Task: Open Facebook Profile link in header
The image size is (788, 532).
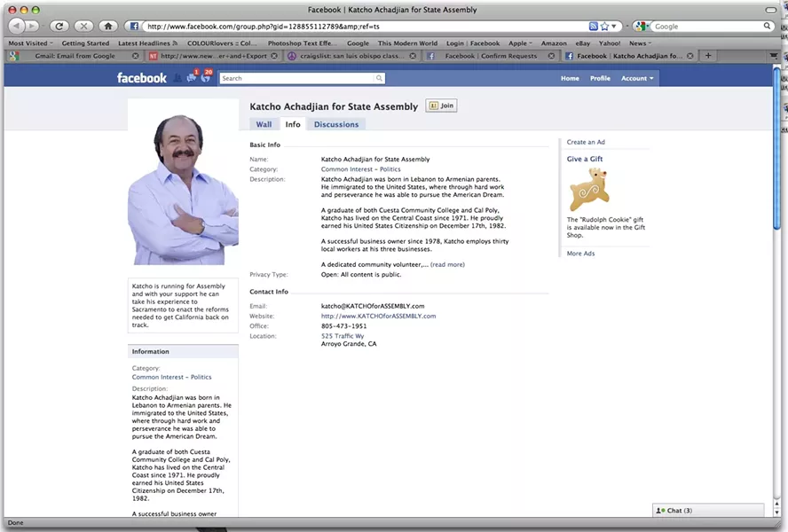Action: (x=600, y=78)
